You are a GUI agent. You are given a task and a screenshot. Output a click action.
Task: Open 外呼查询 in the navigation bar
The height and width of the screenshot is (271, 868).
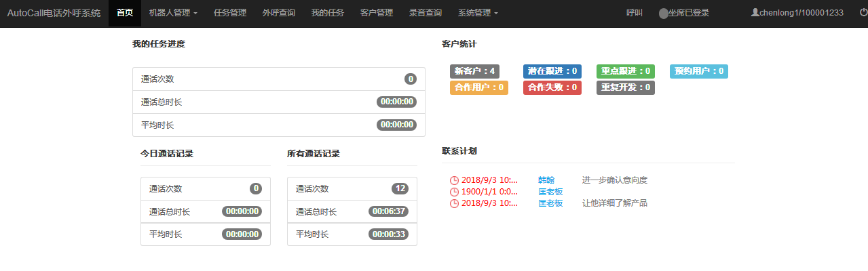point(278,13)
